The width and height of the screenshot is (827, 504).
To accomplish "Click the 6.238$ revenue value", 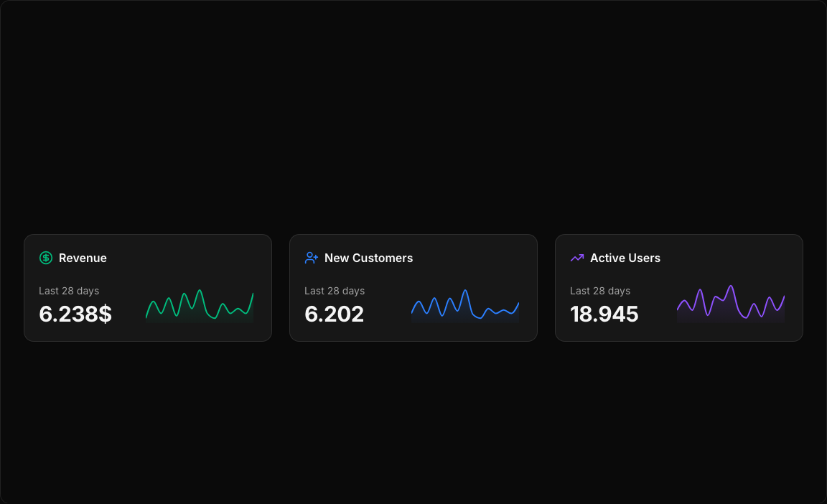I will 75,314.
